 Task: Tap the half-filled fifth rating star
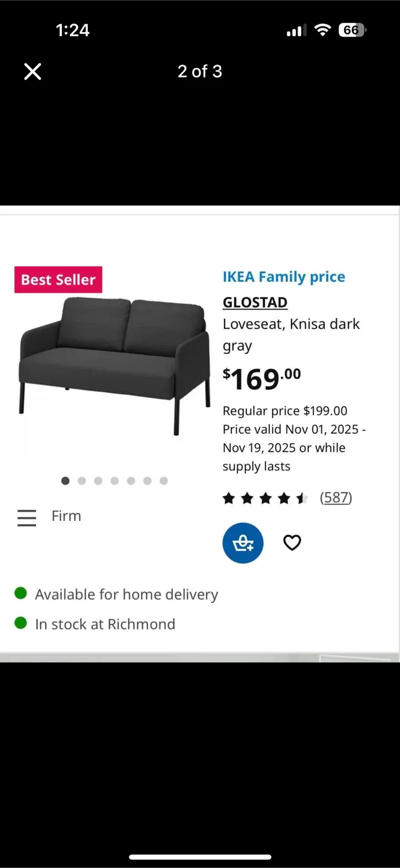pyautogui.click(x=301, y=498)
